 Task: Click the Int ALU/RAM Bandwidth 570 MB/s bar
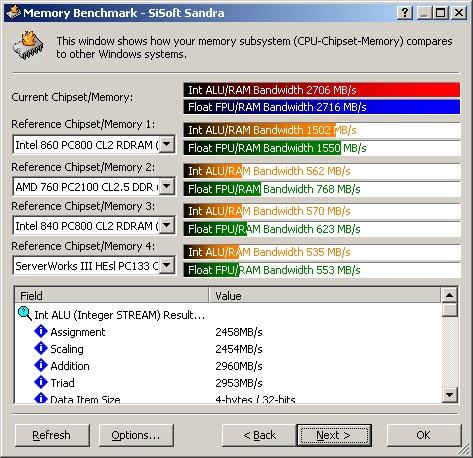click(322, 211)
